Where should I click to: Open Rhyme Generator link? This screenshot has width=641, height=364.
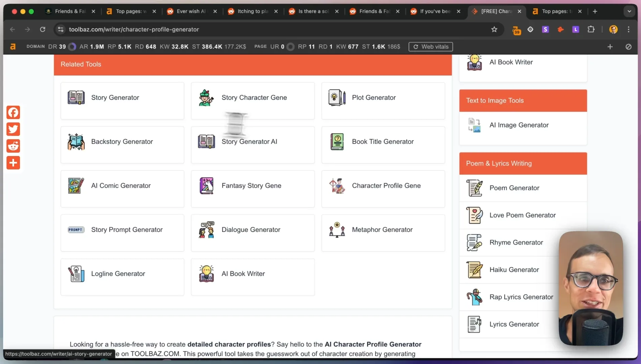(x=516, y=242)
